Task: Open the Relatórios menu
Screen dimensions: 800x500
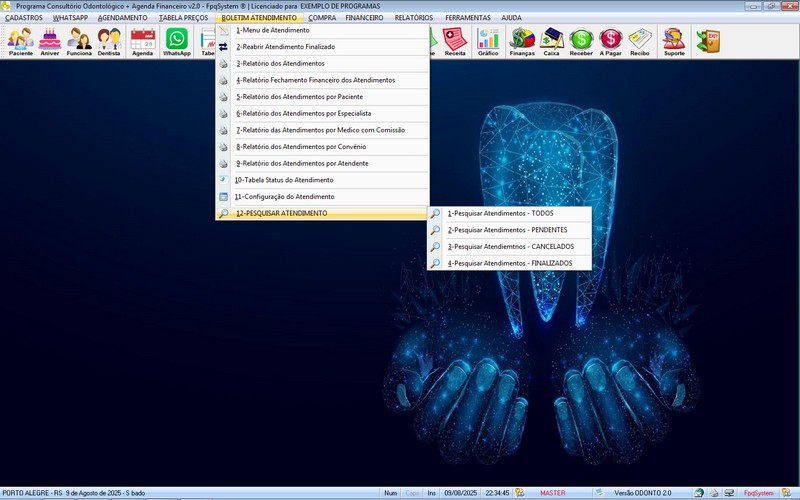Action: coord(414,18)
